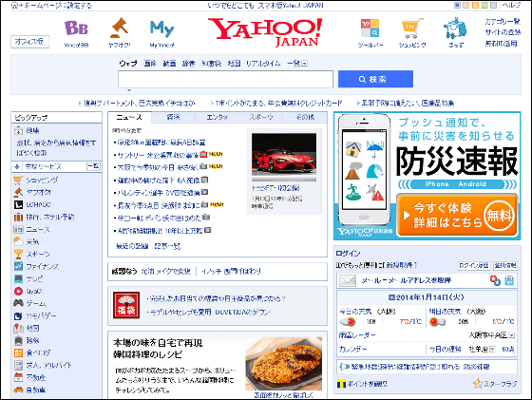Open the カテゴリ一覧 link
The width and height of the screenshot is (532, 400).
pos(503,22)
